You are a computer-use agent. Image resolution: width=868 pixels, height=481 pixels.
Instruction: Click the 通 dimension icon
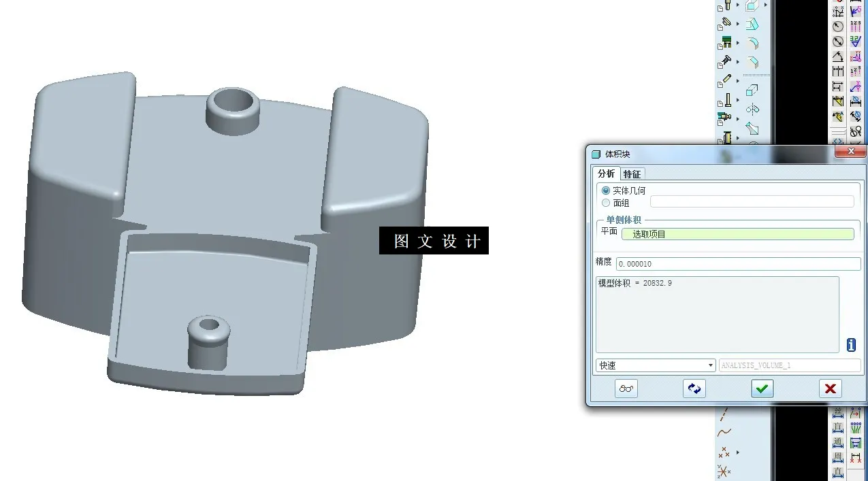[838, 443]
